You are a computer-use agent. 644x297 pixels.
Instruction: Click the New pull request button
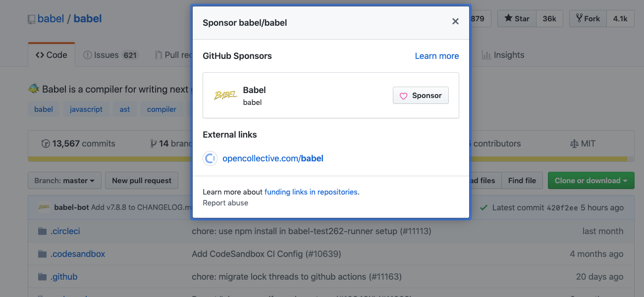click(x=141, y=180)
